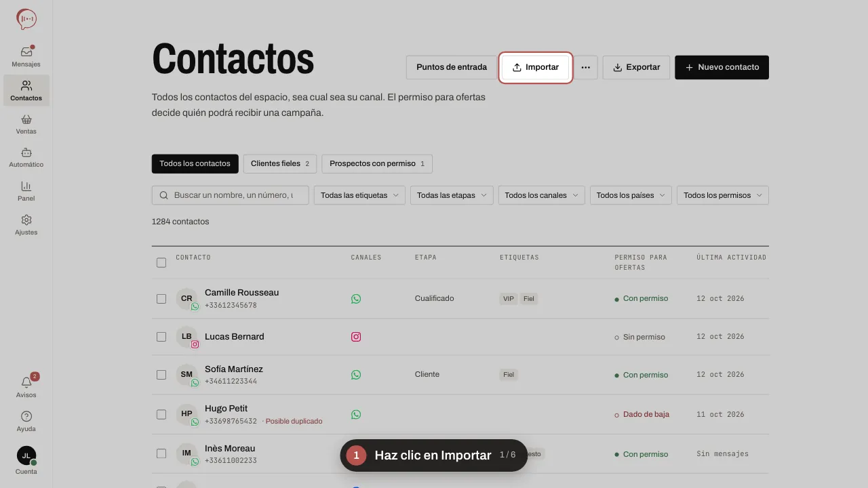Open the Todos los canales dropdown
This screenshot has height=488, width=868.
(541, 195)
